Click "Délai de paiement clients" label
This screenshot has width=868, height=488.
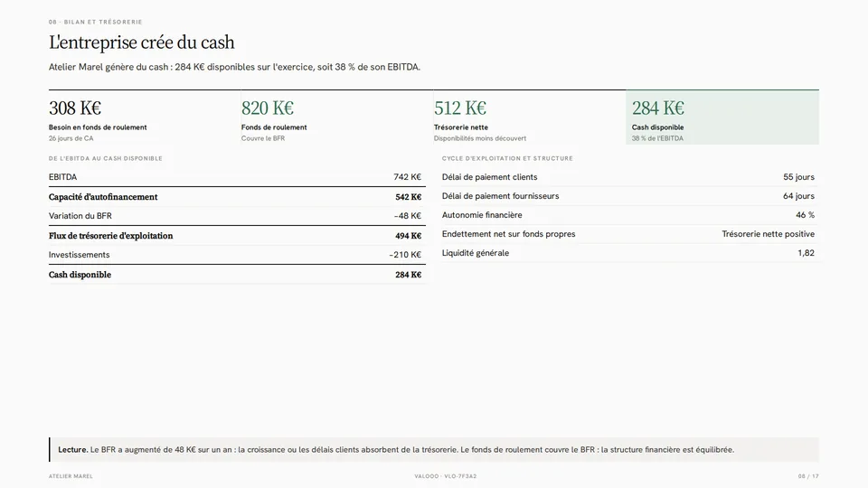point(490,177)
